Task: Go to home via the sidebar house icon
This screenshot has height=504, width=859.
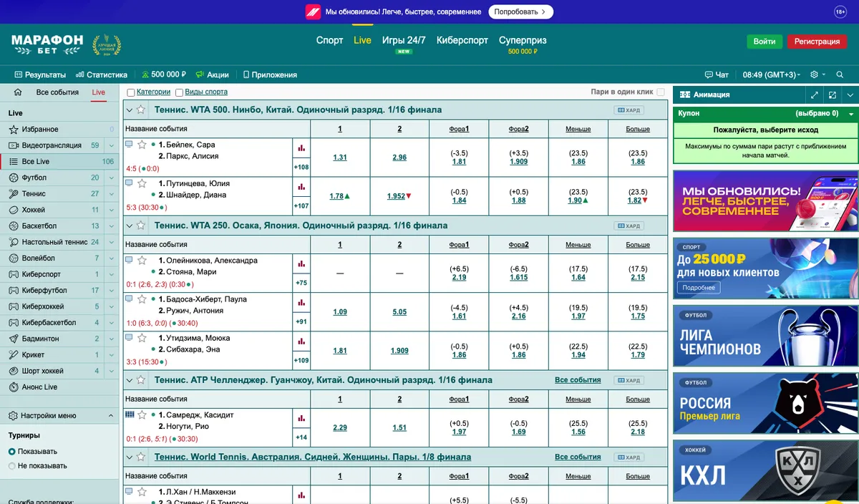Action: [18, 92]
